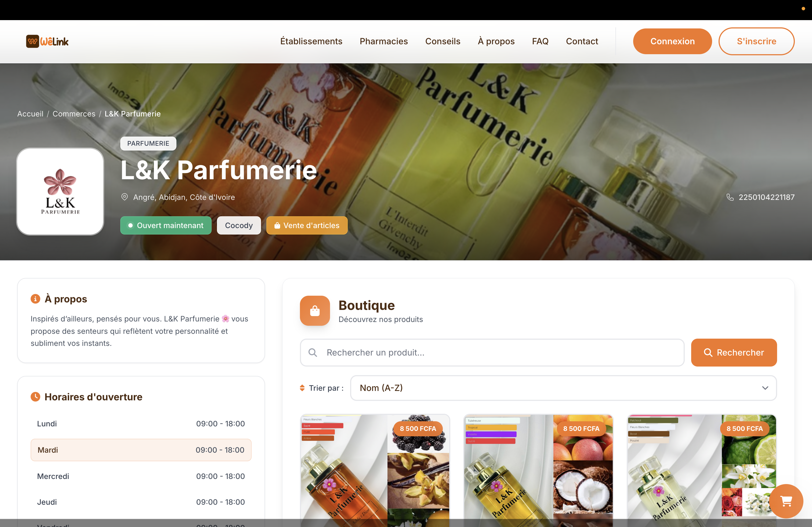Follow the Commerces breadcrumb link

click(74, 114)
